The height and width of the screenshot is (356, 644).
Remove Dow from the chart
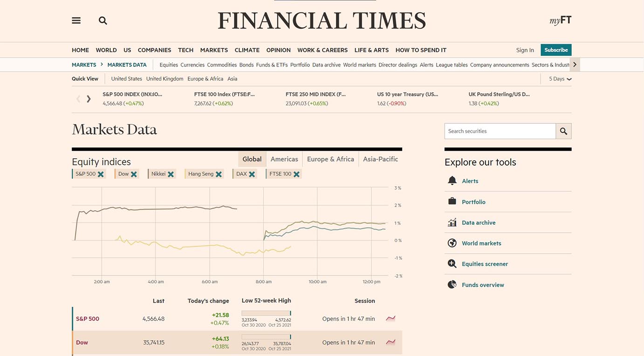pyautogui.click(x=134, y=174)
